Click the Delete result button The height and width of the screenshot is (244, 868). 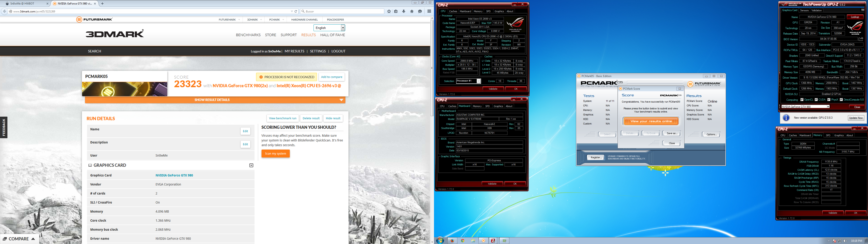[x=311, y=118]
